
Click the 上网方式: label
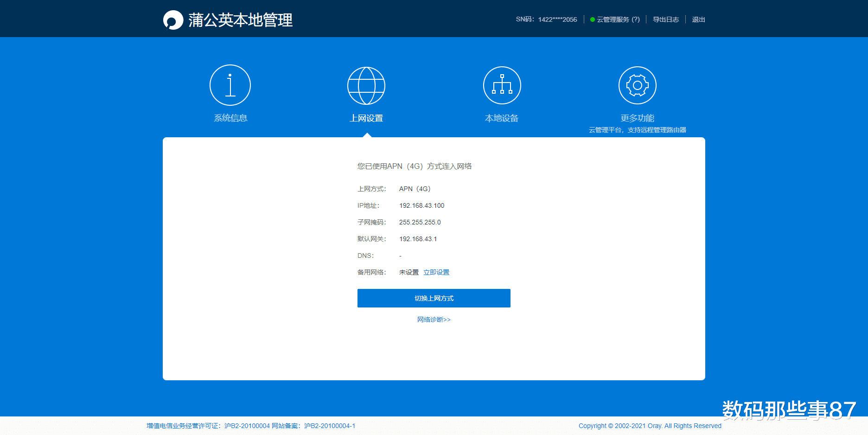371,189
